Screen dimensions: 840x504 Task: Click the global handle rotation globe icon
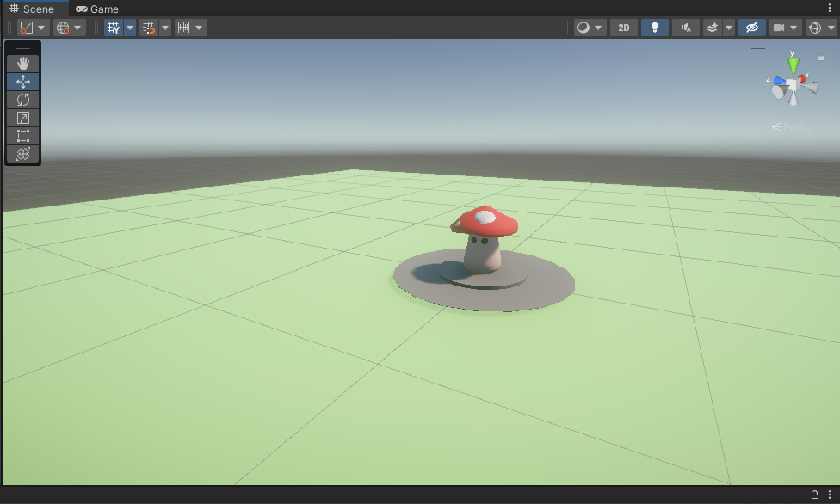coord(63,28)
